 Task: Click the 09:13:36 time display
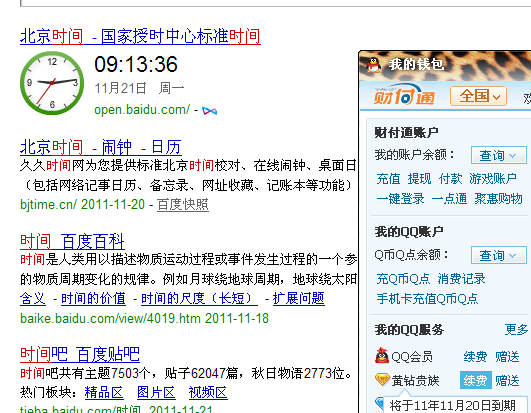[136, 64]
